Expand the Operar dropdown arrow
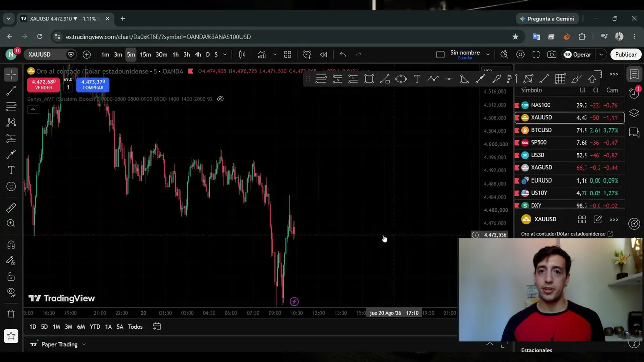The height and width of the screenshot is (362, 644). tap(601, 54)
